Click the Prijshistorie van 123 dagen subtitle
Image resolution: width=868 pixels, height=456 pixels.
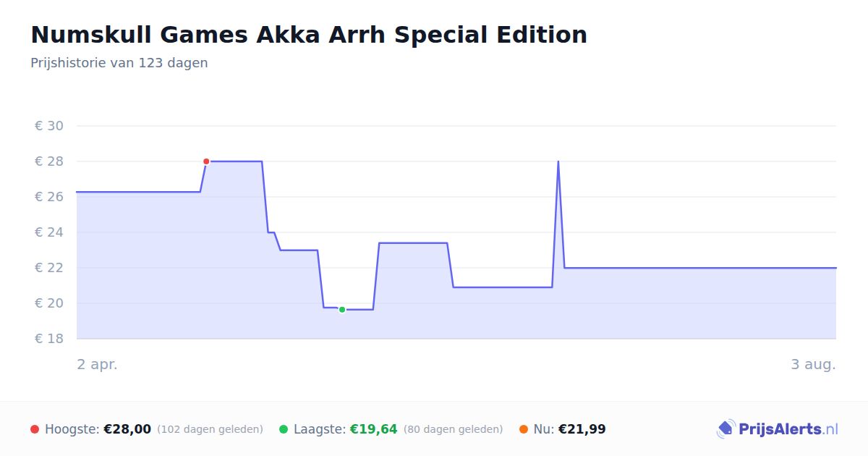point(119,63)
